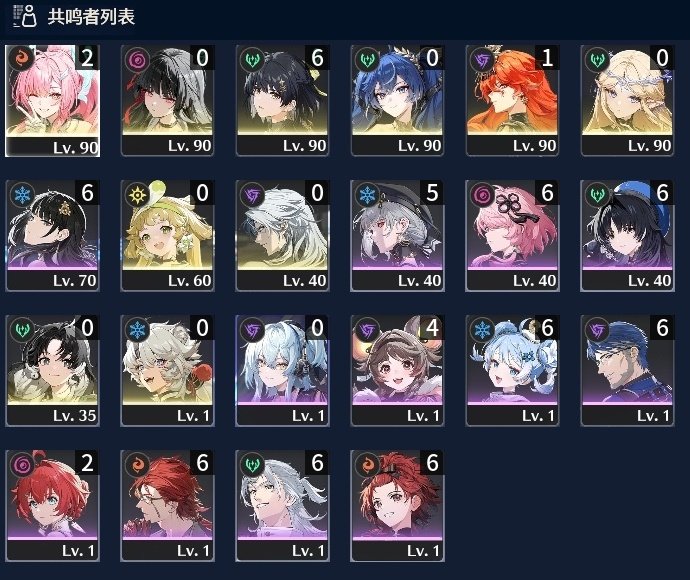This screenshot has height=580, width=690.
Task: Select the orange-haired Lv. 90 character card
Action: (x=512, y=100)
